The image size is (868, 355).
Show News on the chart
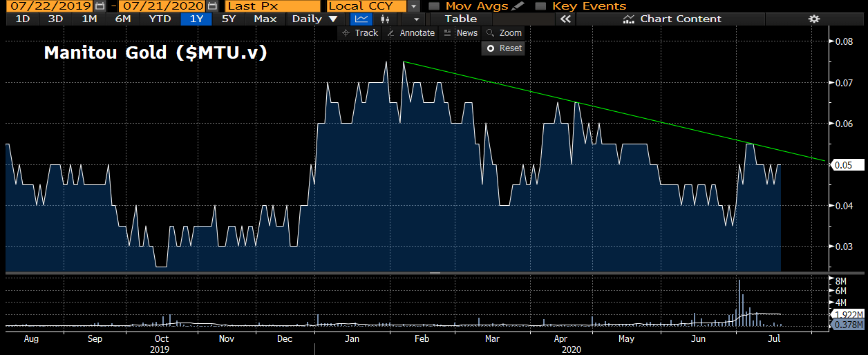[460, 32]
